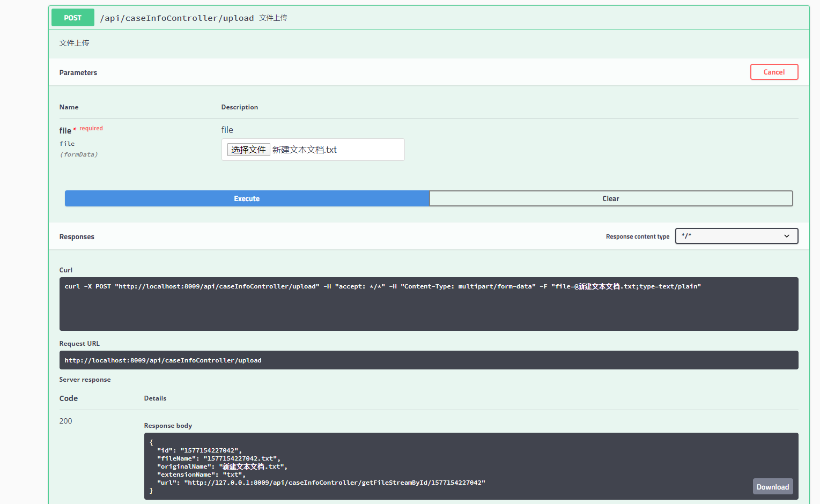Click the Cancel button in Parameters

pyautogui.click(x=774, y=72)
